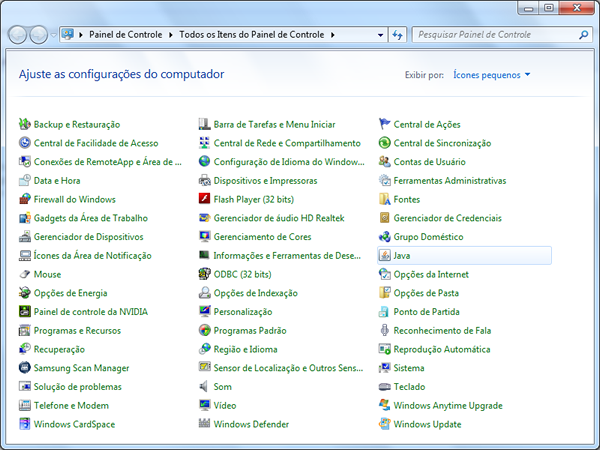Click the Firewall do Windows icon
The image size is (600, 450).
click(x=25, y=199)
